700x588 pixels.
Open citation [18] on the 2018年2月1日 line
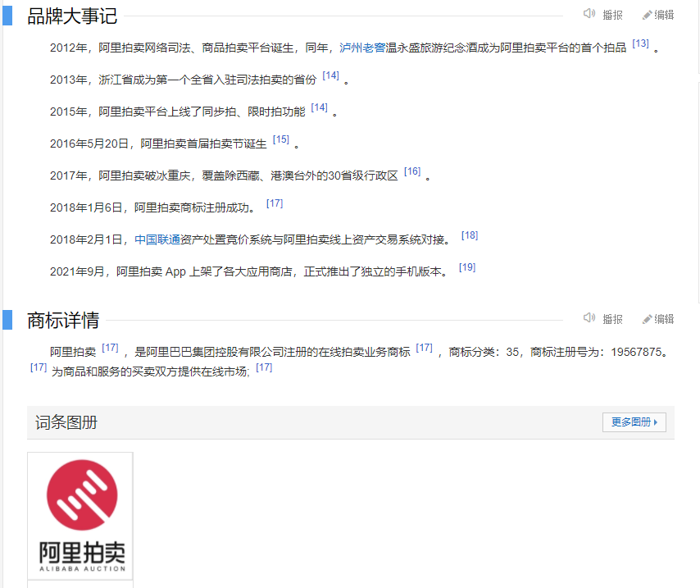coord(470,235)
